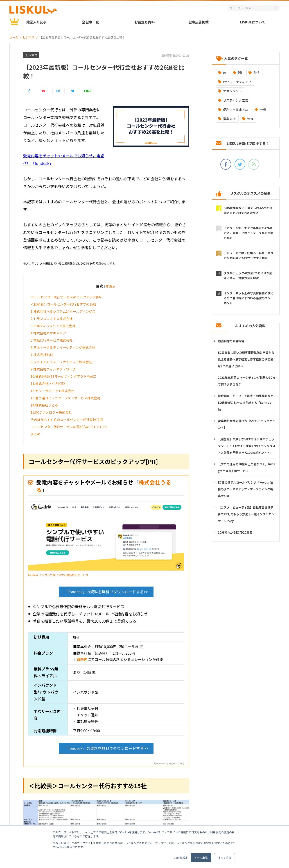
Task: Open LISKULについて menu
Action: pyautogui.click(x=252, y=22)
